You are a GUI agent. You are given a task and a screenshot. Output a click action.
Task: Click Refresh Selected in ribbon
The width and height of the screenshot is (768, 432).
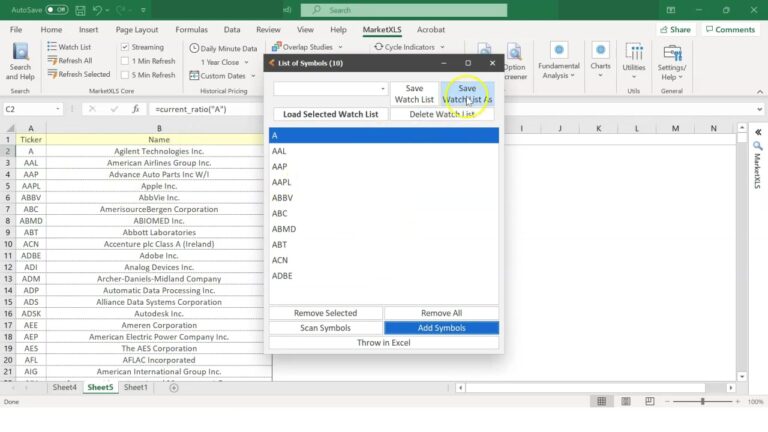[x=79, y=74]
